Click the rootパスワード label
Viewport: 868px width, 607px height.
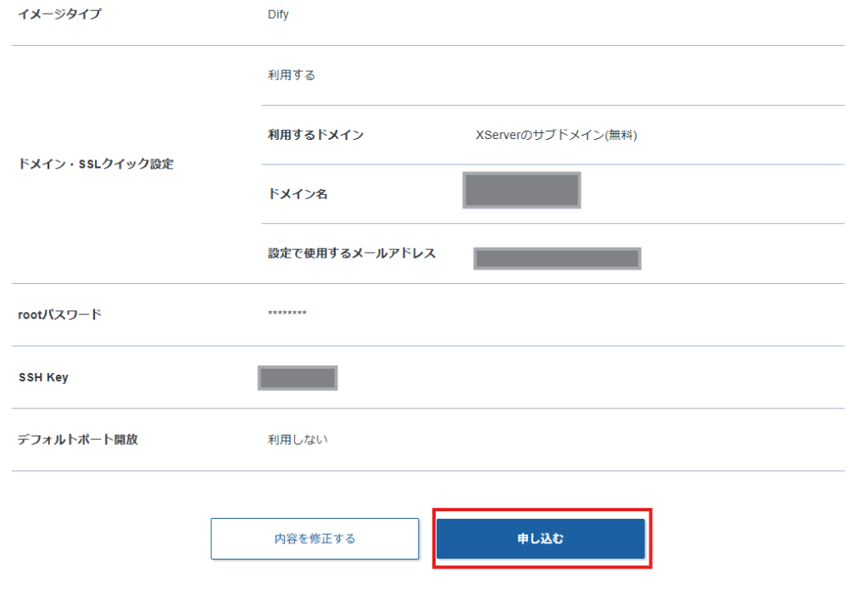59,315
